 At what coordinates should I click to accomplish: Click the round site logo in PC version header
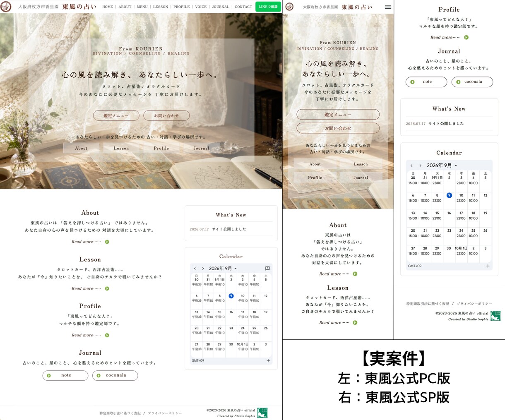coord(6,7)
